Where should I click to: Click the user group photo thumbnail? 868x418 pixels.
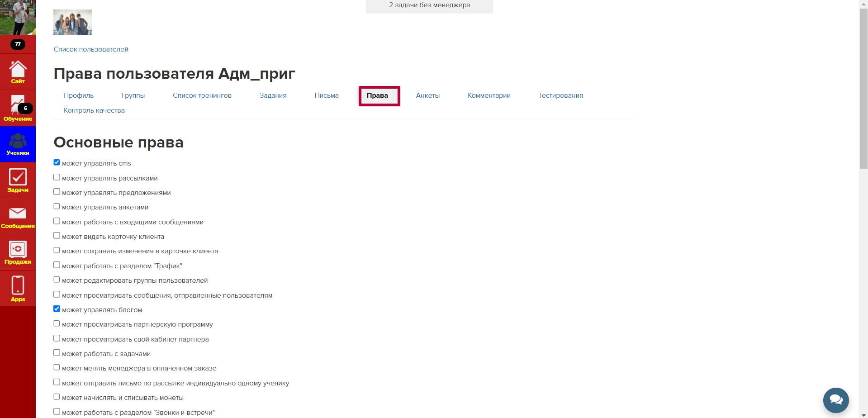coord(72,22)
